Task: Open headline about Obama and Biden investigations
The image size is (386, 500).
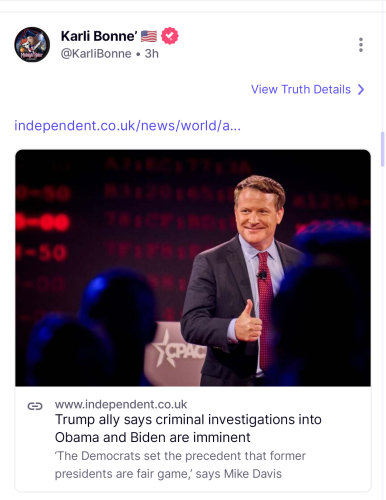Action: click(188, 428)
